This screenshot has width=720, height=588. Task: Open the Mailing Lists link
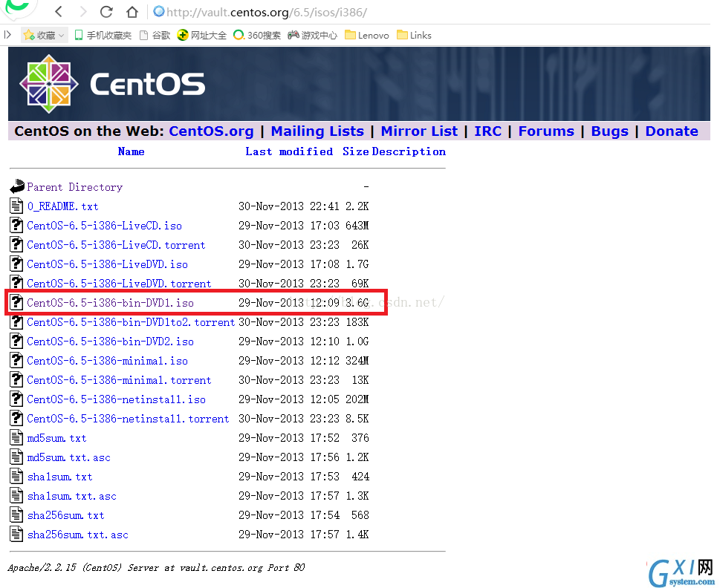[317, 131]
